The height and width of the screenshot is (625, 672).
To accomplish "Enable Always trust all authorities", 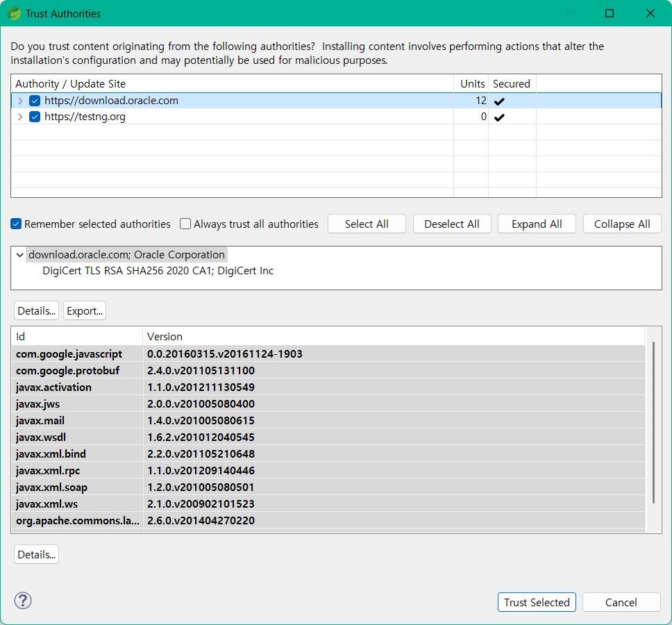I will (x=185, y=224).
